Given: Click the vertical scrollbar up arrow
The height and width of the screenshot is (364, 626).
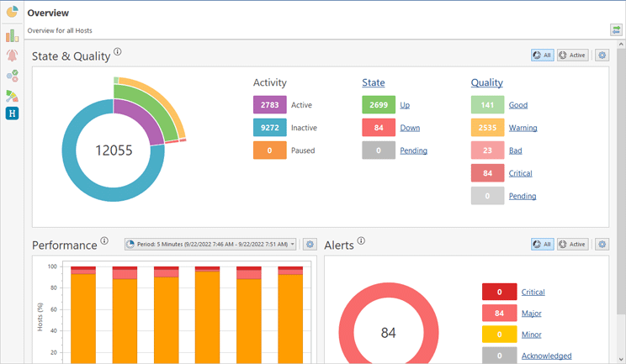Looking at the screenshot, I should [622, 45].
